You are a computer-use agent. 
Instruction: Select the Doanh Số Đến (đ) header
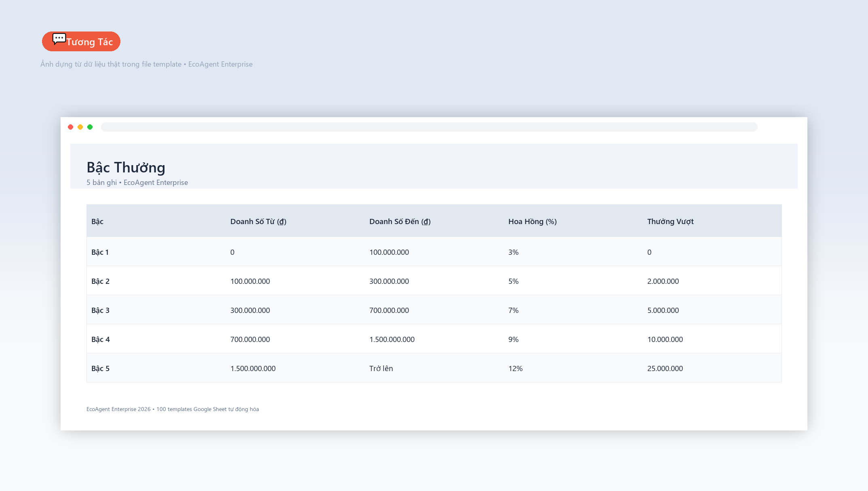pyautogui.click(x=400, y=221)
